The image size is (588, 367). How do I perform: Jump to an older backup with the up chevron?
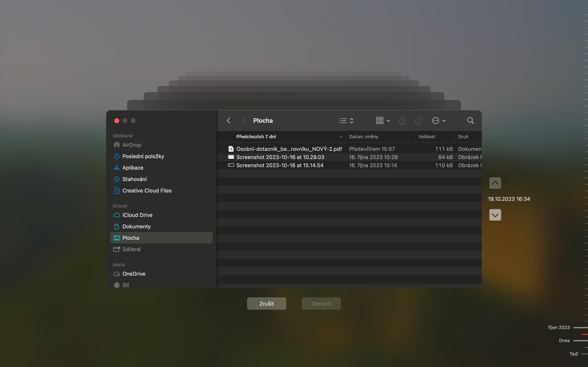pyautogui.click(x=495, y=183)
